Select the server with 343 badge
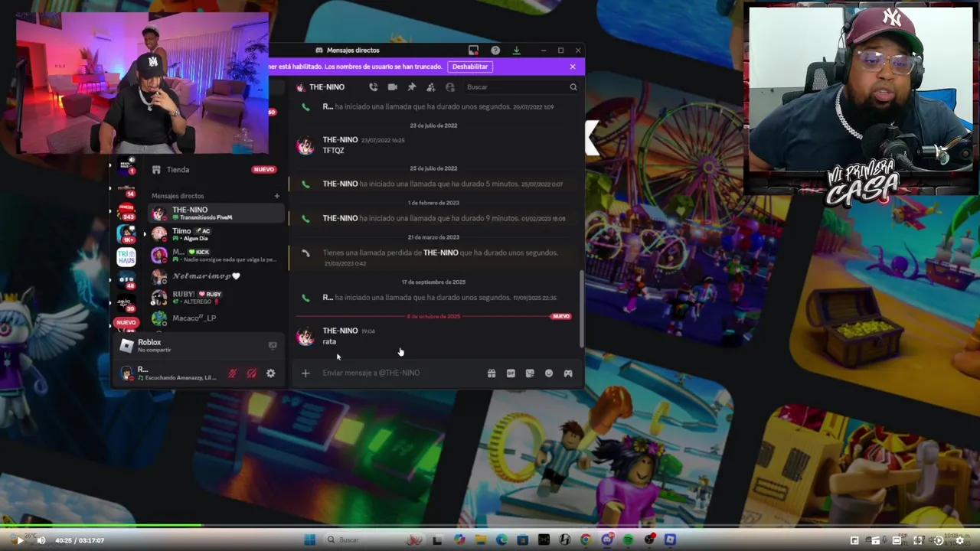 click(x=126, y=210)
